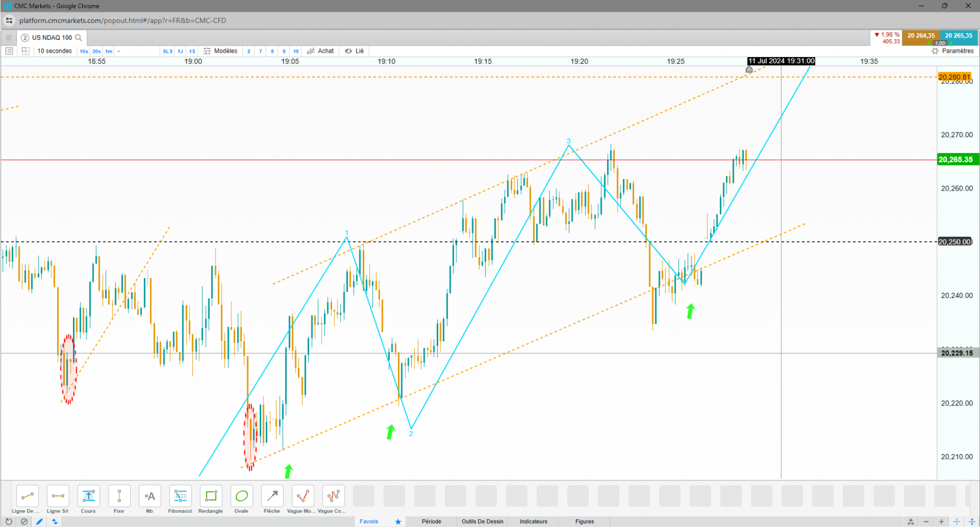Click the circle-slash clear drawings icon
This screenshot has height=527, width=980.
click(24, 522)
